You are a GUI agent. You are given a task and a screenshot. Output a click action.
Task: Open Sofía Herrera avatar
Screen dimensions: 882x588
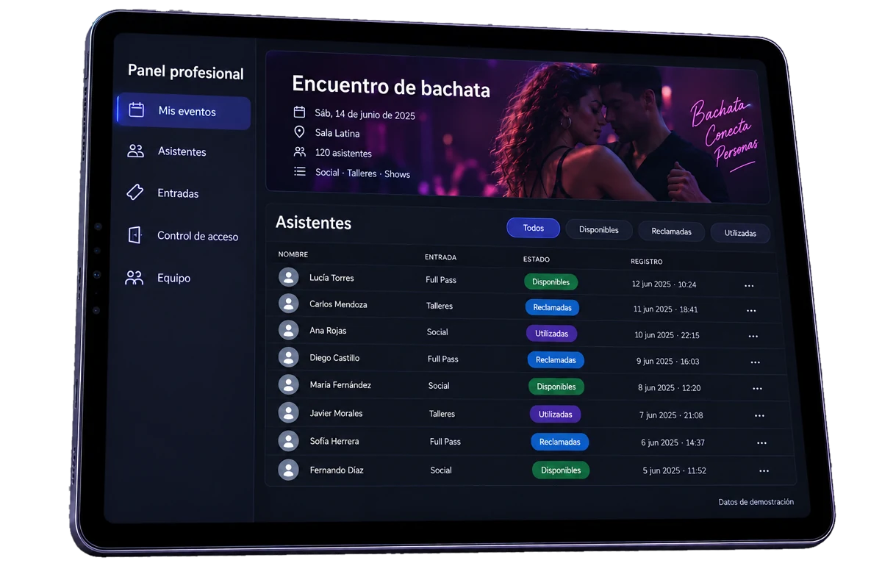(x=288, y=441)
